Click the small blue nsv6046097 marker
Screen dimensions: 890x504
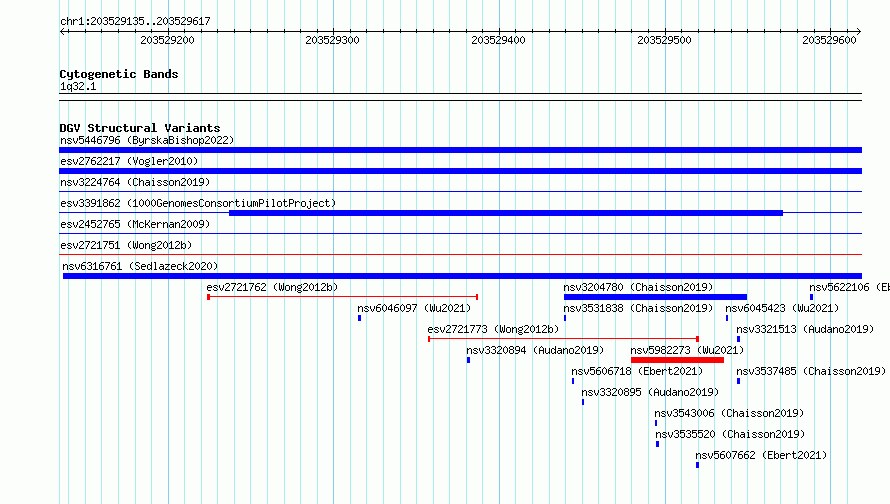click(x=359, y=318)
